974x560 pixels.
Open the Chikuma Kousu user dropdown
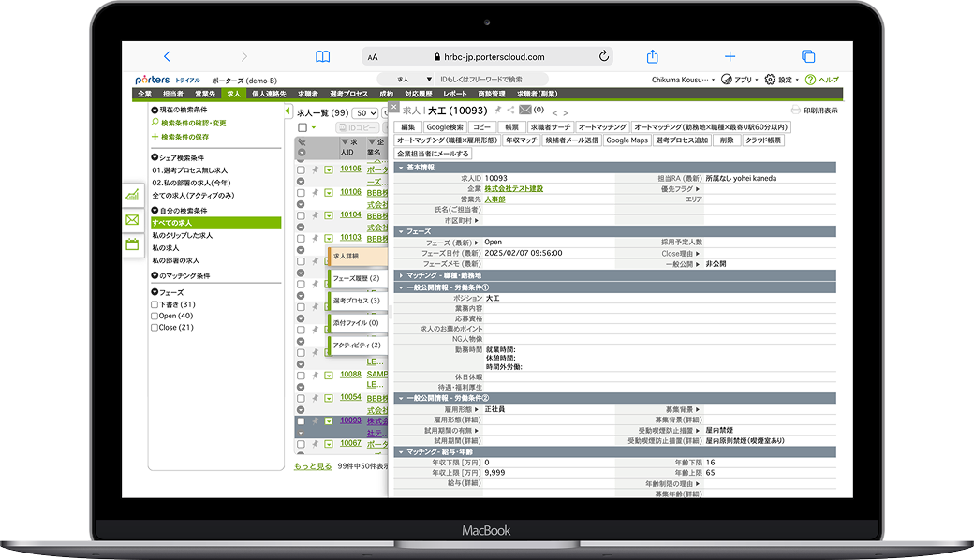pos(683,80)
